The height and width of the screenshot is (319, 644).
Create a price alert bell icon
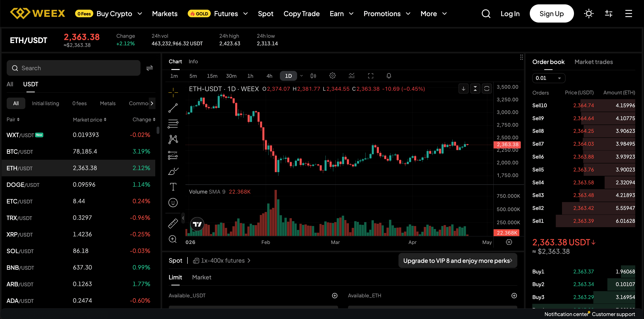click(389, 76)
